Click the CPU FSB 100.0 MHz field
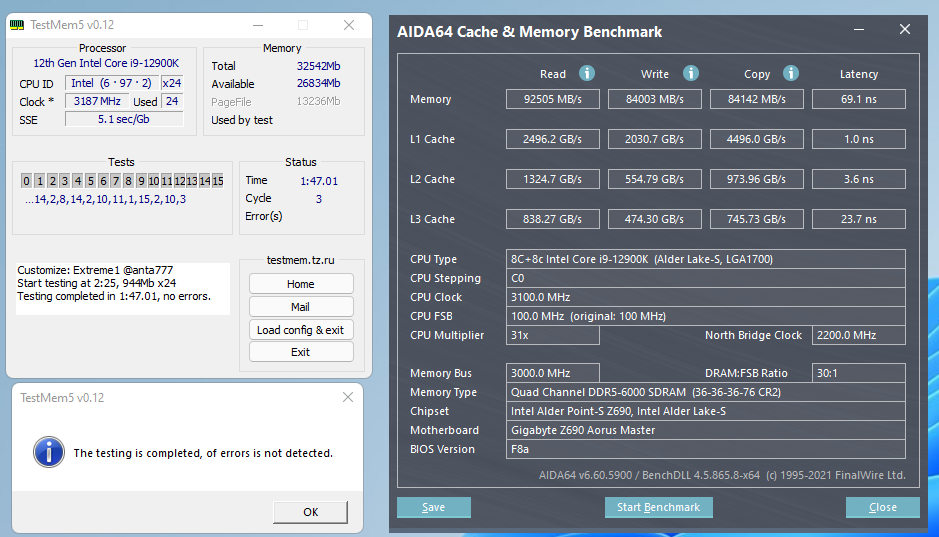This screenshot has height=537, width=939. coord(705,316)
